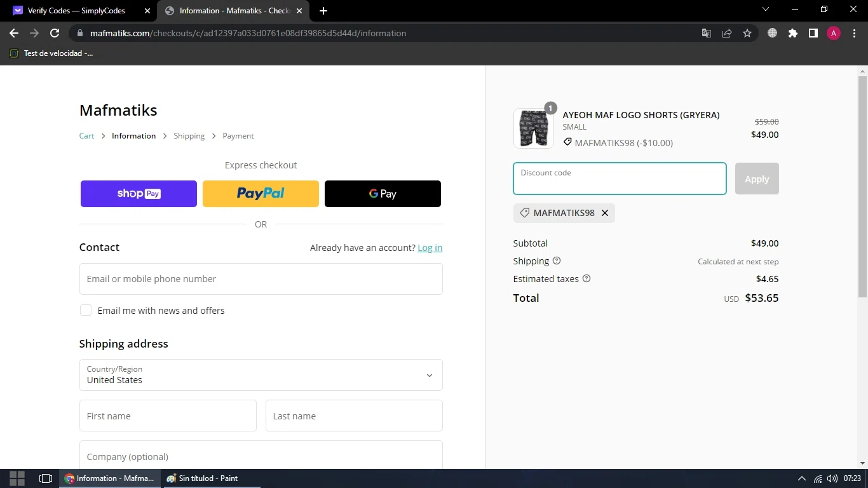Open the Windows Start button
The height and width of the screenshot is (488, 868).
17,478
